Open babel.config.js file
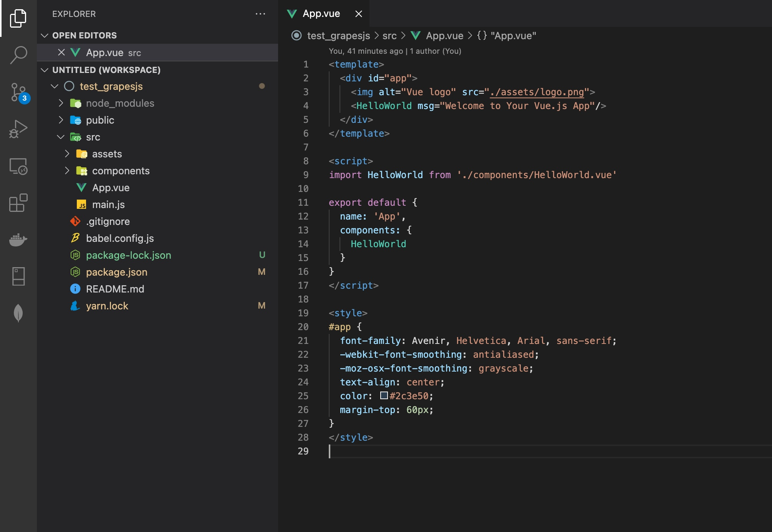 (x=157, y=238)
